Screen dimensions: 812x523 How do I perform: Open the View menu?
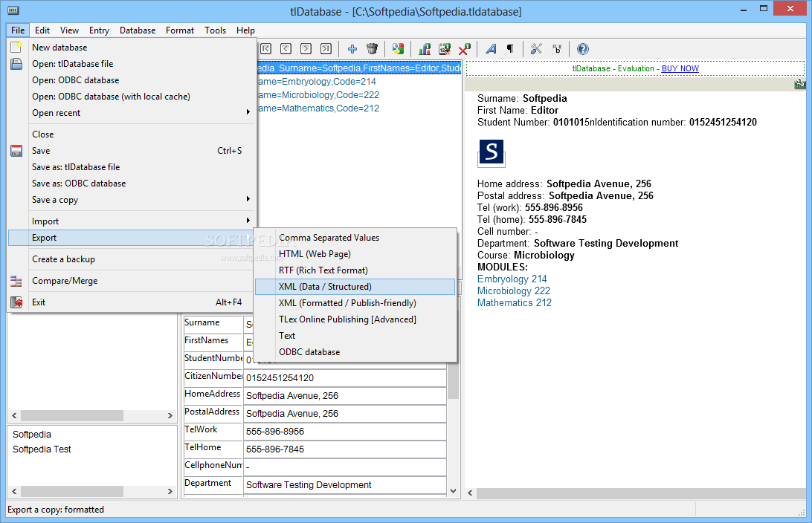point(69,30)
